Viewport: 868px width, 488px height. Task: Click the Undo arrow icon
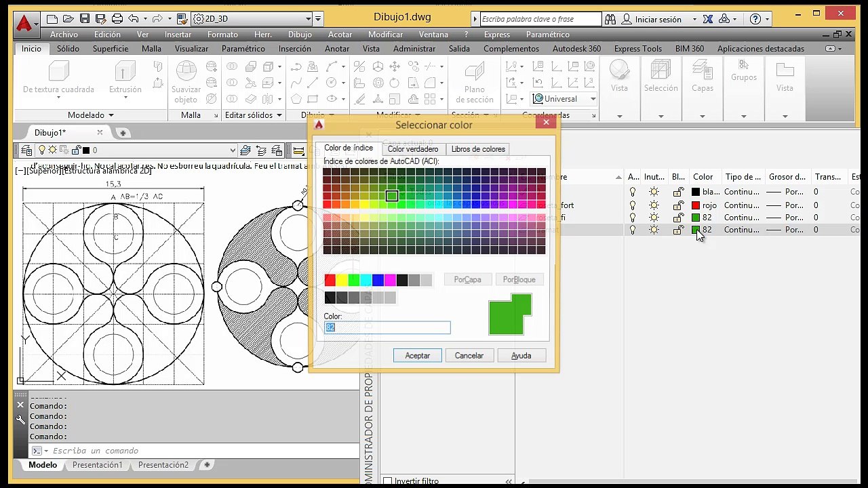point(133,19)
